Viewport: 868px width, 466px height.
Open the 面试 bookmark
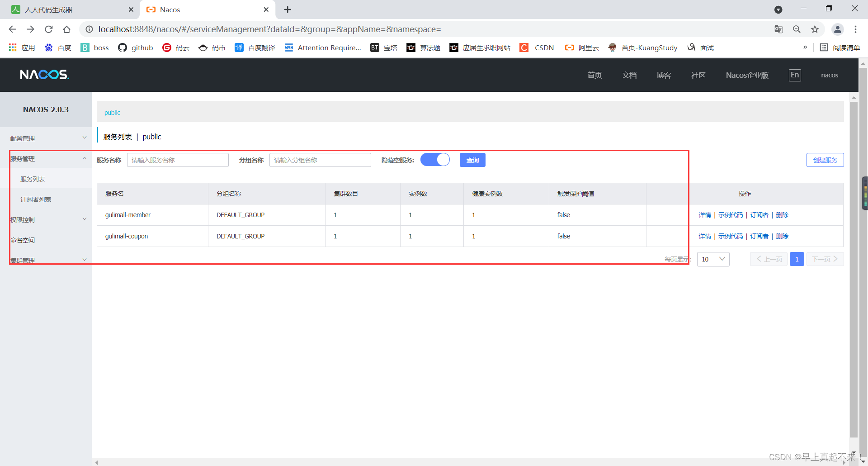pos(700,48)
